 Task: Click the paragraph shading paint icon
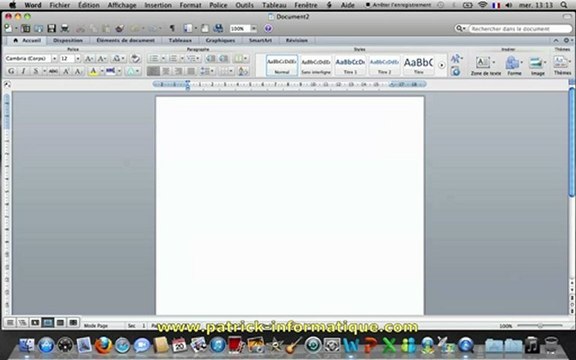(x=243, y=71)
